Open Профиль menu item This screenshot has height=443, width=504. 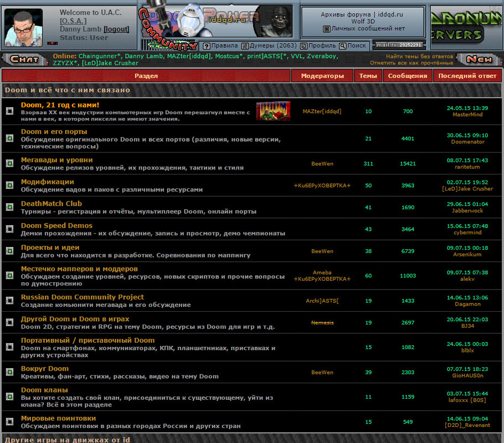click(322, 45)
